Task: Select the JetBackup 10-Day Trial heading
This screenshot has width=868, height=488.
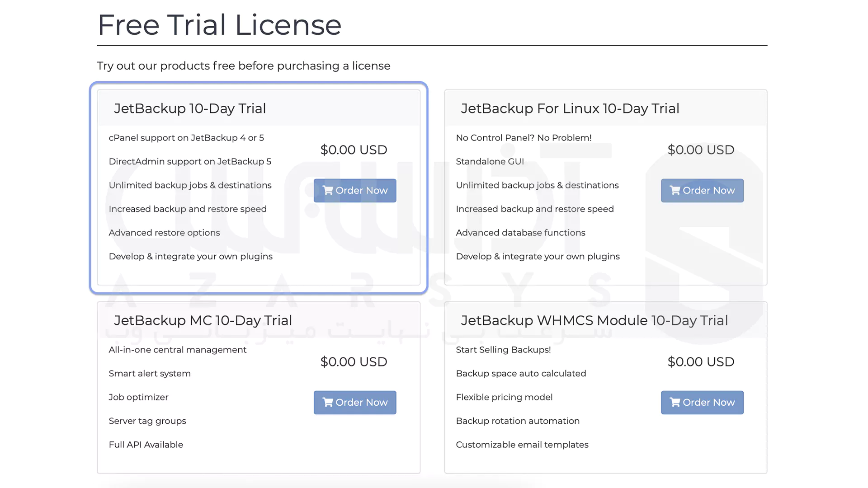Action: 190,108
